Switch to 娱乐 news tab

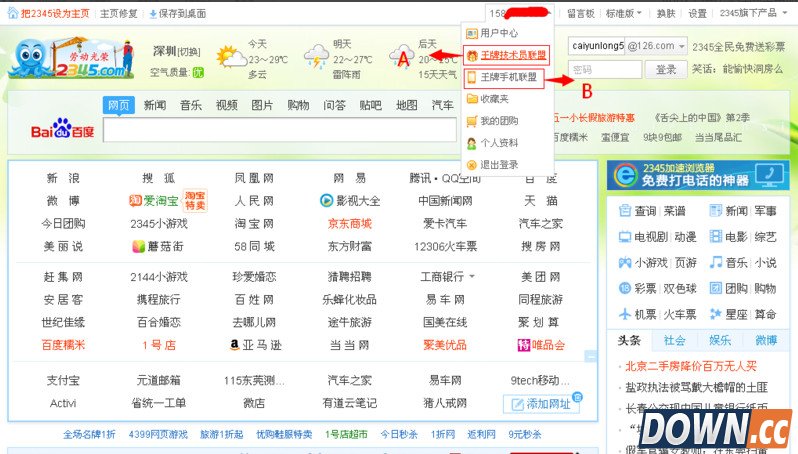(720, 340)
